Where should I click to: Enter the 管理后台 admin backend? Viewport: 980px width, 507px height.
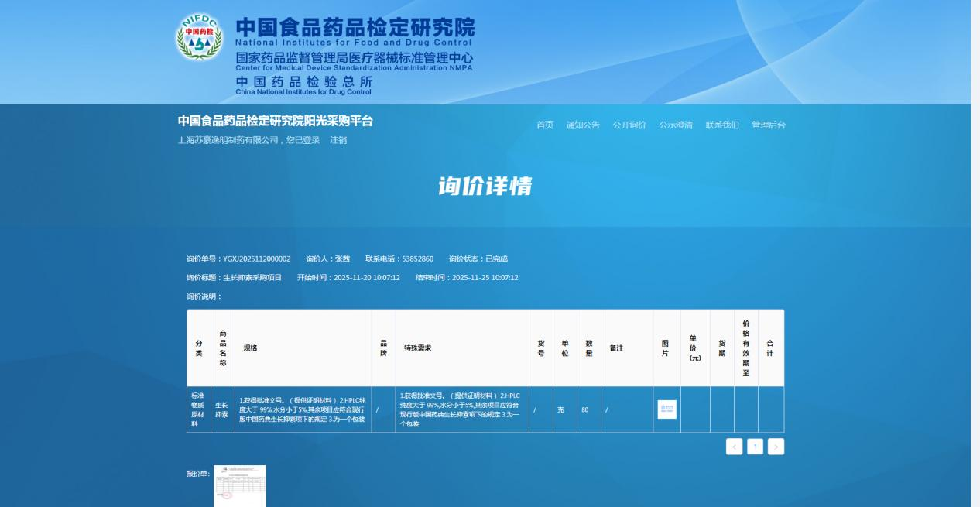(769, 125)
